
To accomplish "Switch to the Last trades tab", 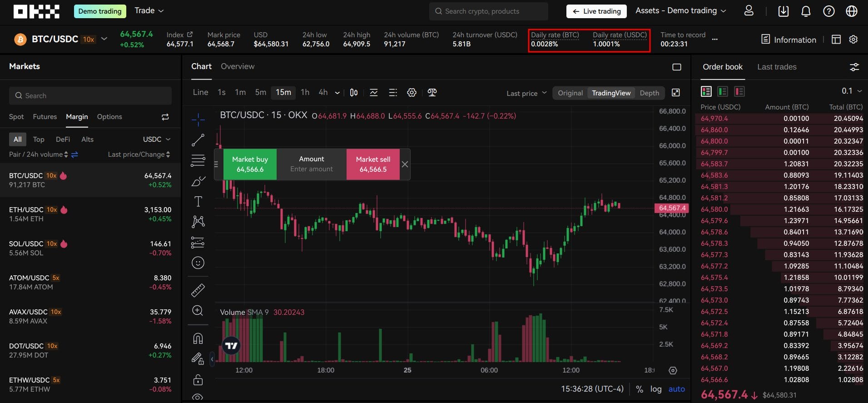I will tap(777, 67).
